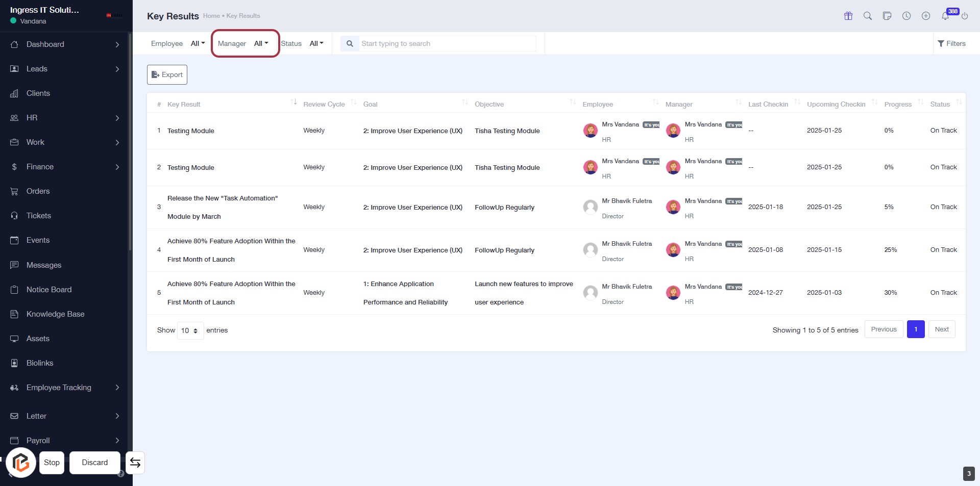This screenshot has width=980, height=486.
Task: Change the show entries count selector
Action: 190,330
